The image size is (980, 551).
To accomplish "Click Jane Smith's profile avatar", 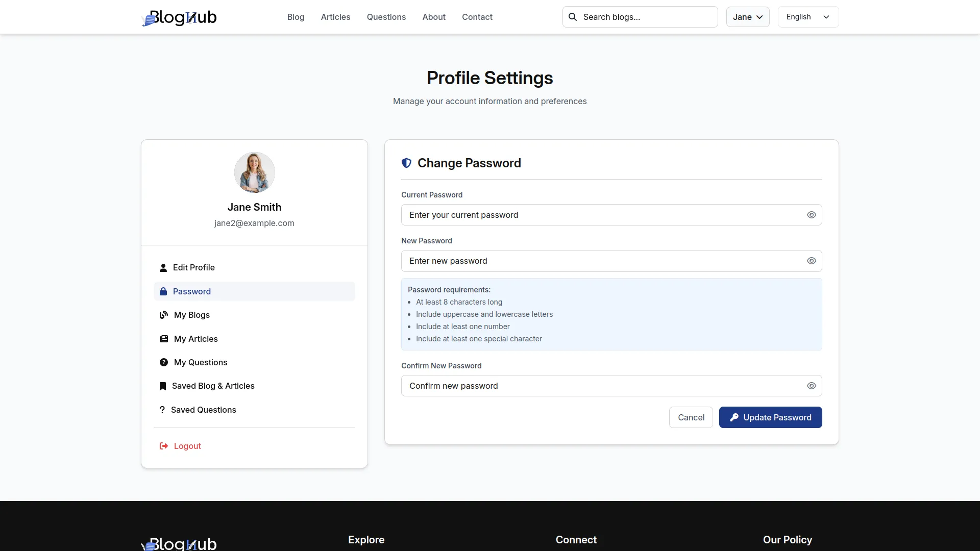I will [254, 172].
